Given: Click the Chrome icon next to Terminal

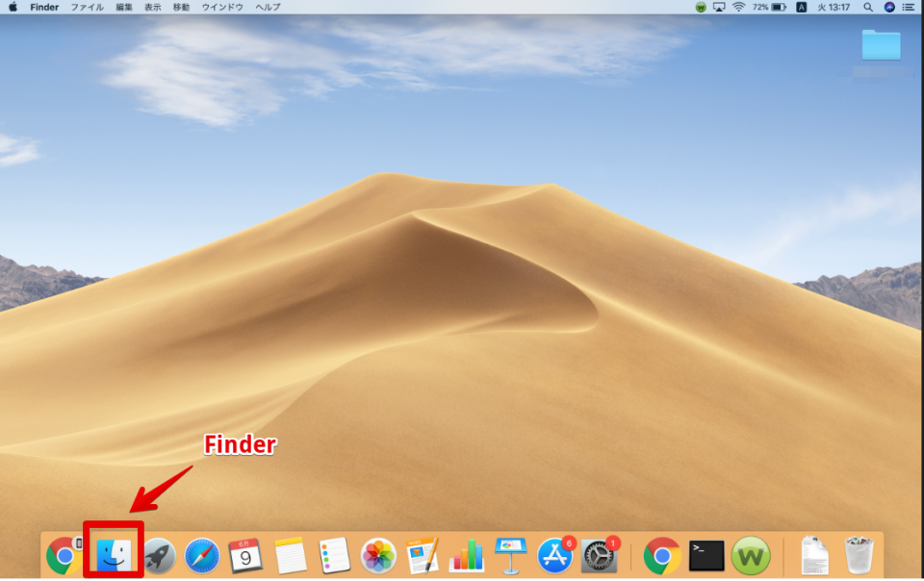Looking at the screenshot, I should click(x=662, y=556).
